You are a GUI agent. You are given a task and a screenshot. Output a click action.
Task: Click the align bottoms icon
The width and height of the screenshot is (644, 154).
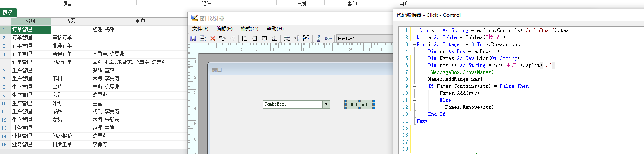tap(274, 39)
